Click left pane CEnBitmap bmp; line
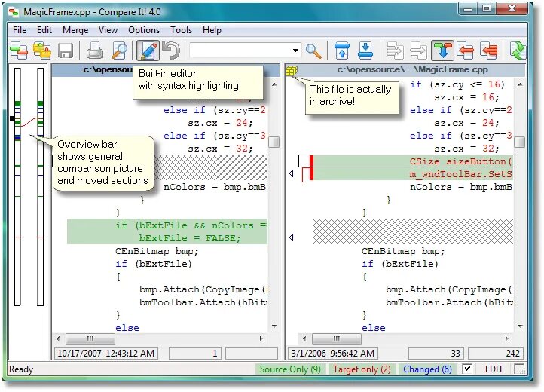This screenshot has width=544, height=392. click(157, 251)
